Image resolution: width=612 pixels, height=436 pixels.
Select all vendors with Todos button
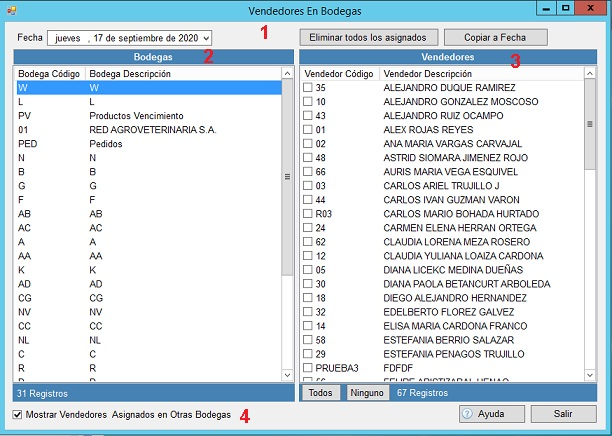320,393
